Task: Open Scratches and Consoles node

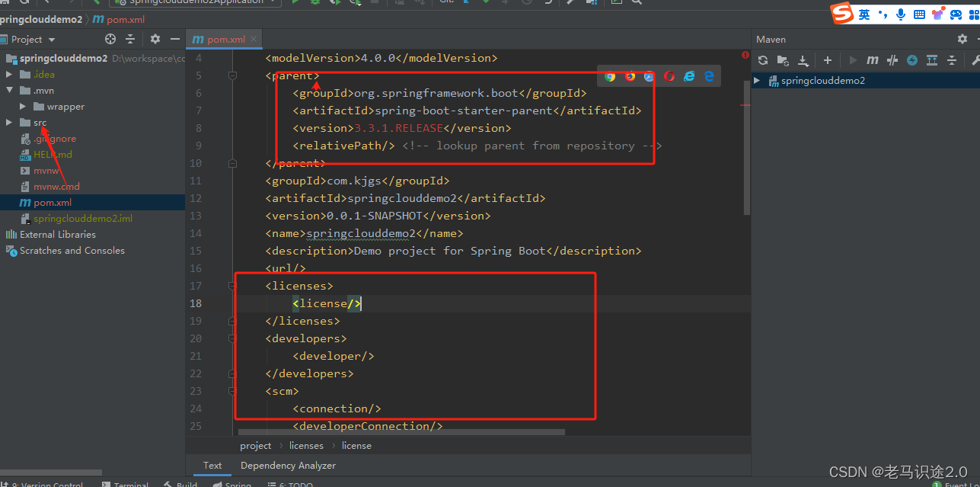Action: [72, 250]
